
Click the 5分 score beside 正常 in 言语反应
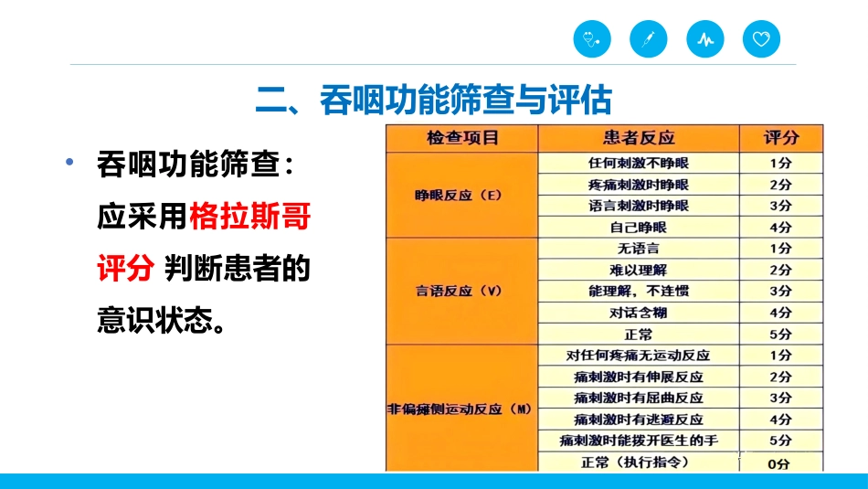(x=781, y=334)
